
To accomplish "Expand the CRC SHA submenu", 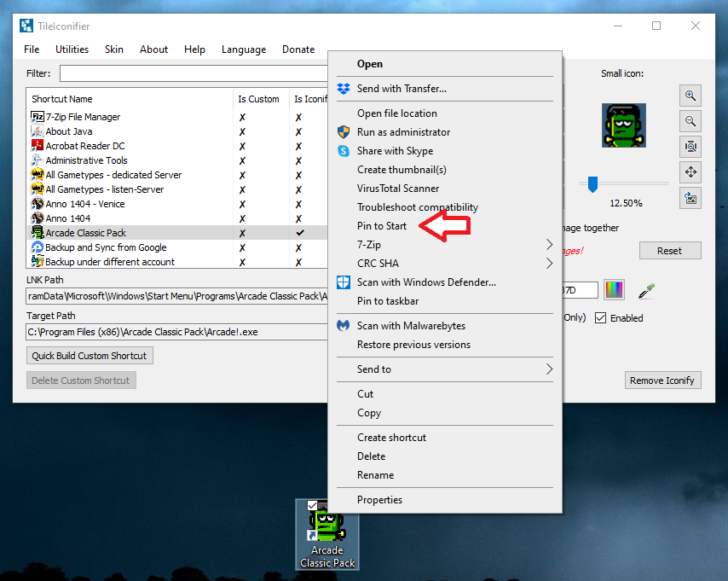I will [549, 264].
